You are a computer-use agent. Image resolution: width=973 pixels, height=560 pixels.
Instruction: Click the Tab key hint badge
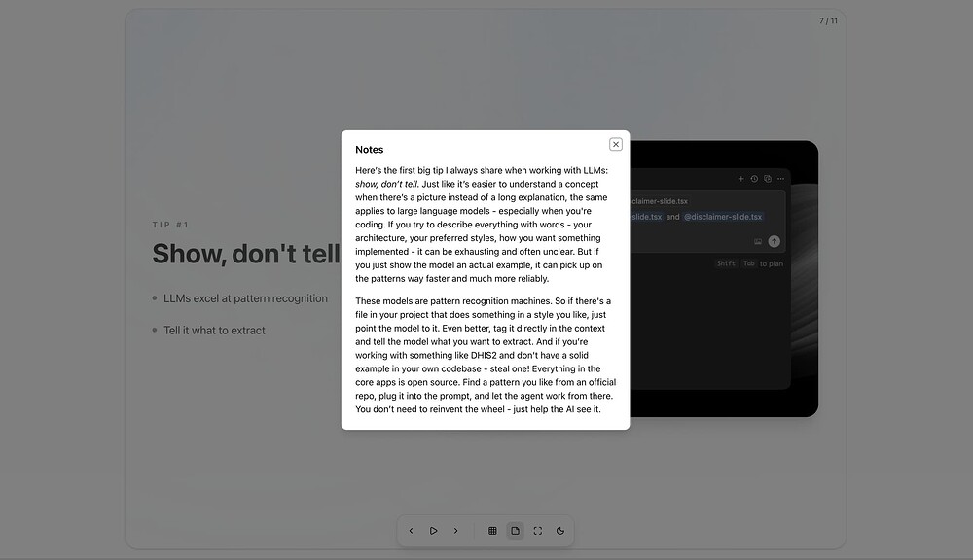[x=749, y=263]
